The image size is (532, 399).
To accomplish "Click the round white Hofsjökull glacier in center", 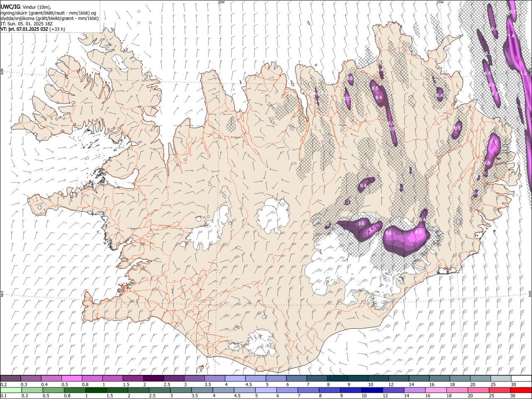I will pyautogui.click(x=273, y=215).
